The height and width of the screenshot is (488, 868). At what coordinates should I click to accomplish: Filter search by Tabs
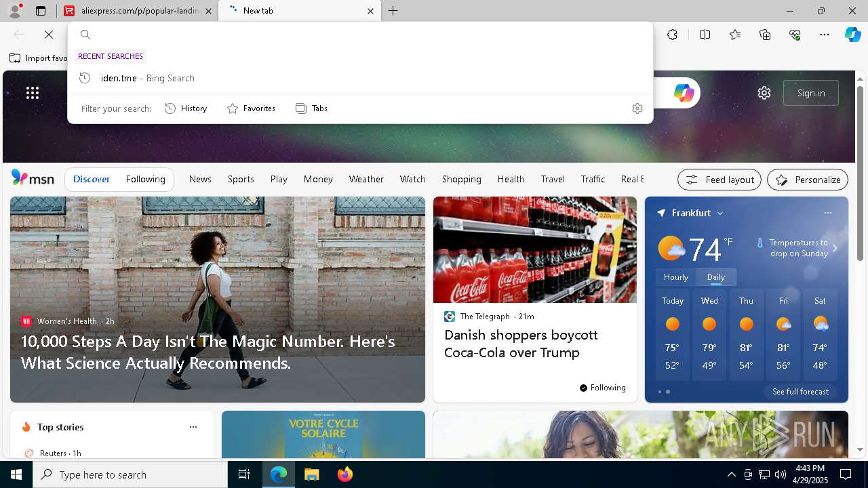coord(312,108)
